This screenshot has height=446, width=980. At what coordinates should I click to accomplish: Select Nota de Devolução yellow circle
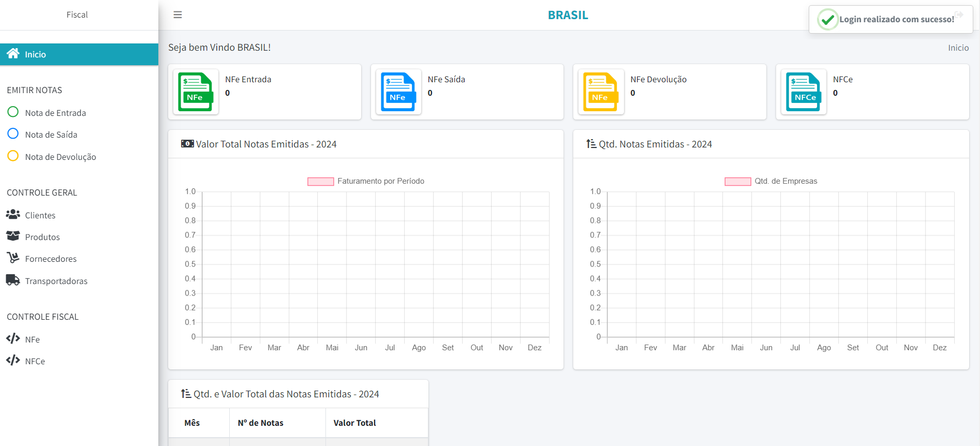click(13, 156)
